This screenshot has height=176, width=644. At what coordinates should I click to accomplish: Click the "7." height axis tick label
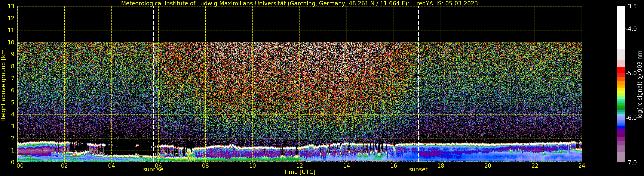13,78
